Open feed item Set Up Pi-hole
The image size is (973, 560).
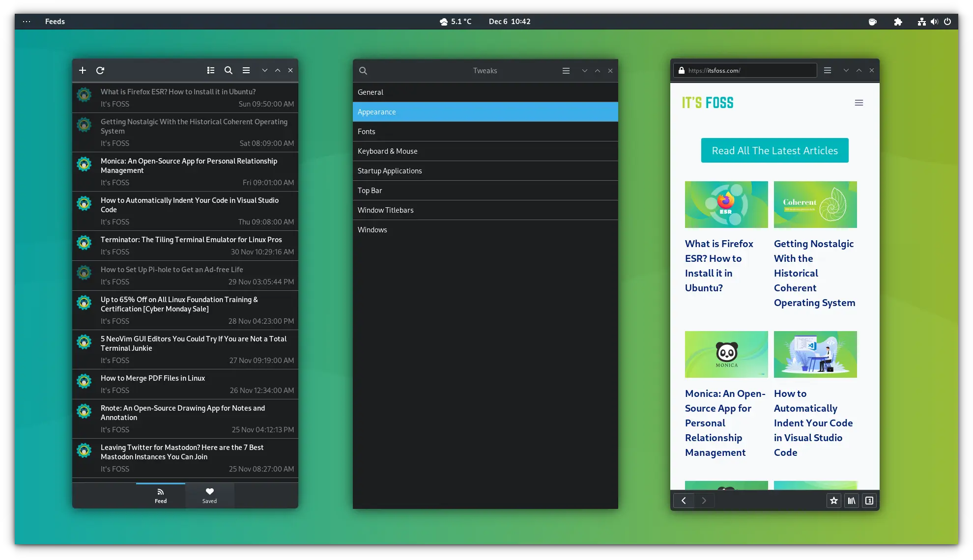(x=185, y=276)
